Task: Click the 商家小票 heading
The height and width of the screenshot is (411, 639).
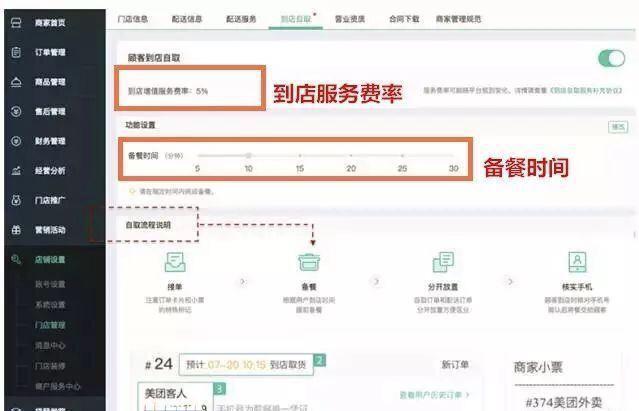Action: pos(538,367)
